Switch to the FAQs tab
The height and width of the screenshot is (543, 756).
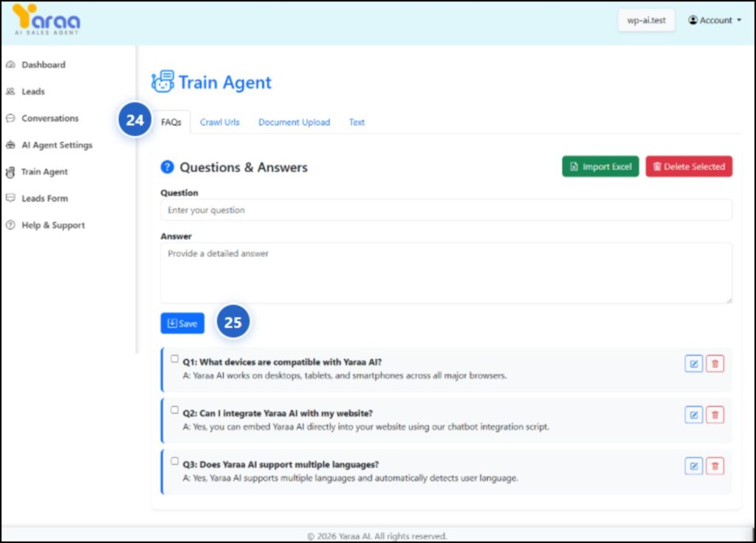[171, 122]
